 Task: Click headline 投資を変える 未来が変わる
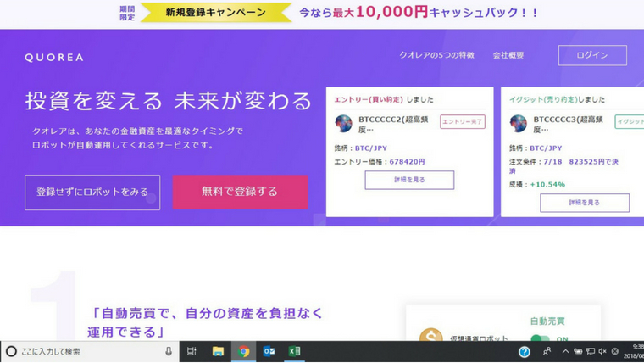[169, 101]
